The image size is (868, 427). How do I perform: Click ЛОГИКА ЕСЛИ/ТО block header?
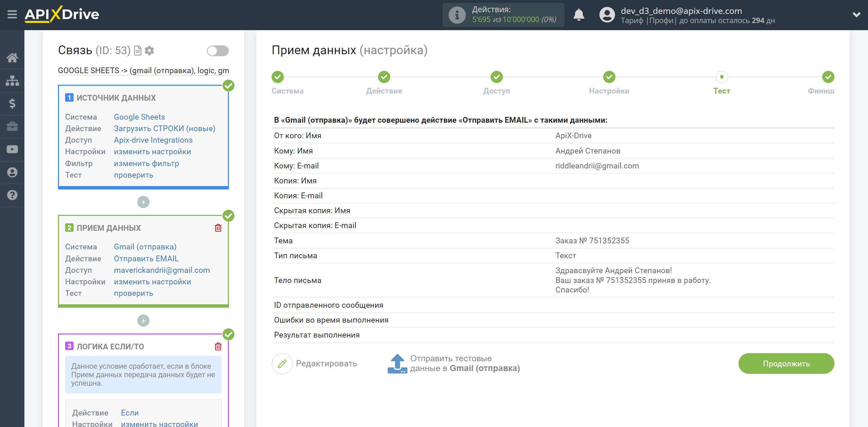[x=110, y=346]
